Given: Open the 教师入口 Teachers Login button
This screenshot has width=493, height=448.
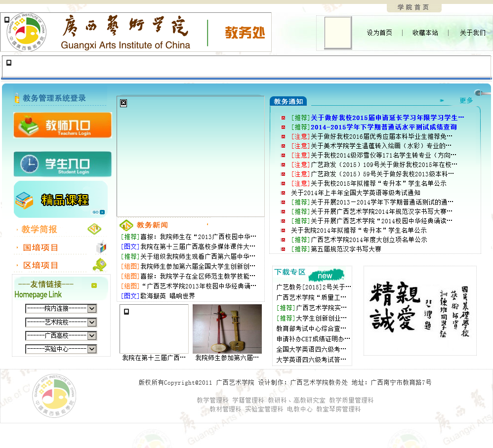Looking at the screenshot, I should (x=63, y=125).
